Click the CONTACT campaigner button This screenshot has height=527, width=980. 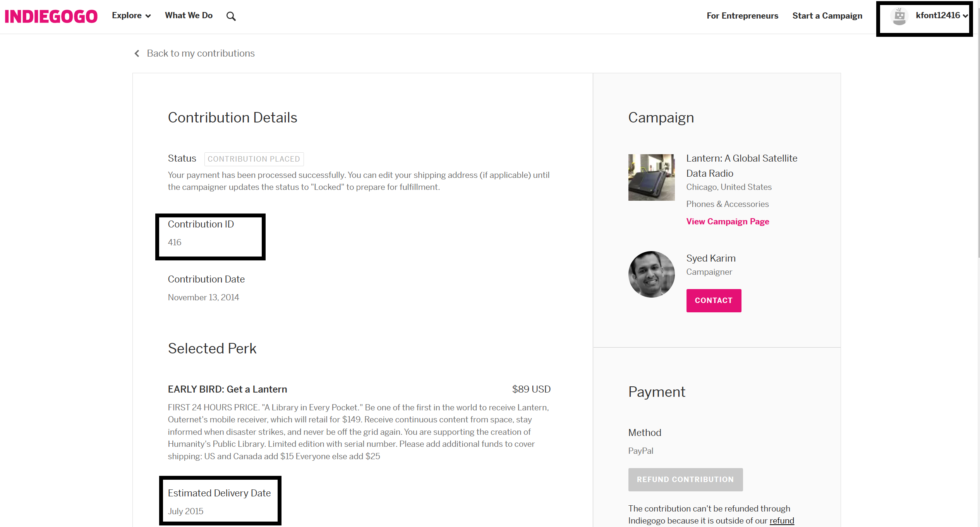(x=714, y=301)
